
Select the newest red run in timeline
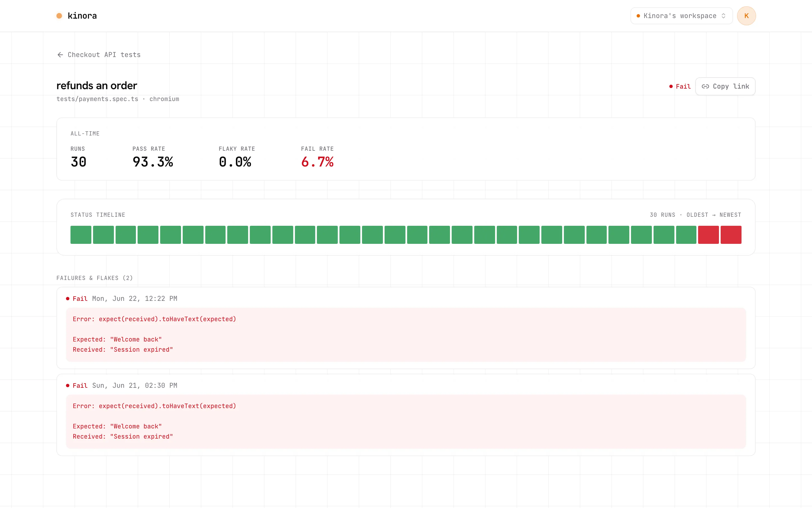click(731, 235)
